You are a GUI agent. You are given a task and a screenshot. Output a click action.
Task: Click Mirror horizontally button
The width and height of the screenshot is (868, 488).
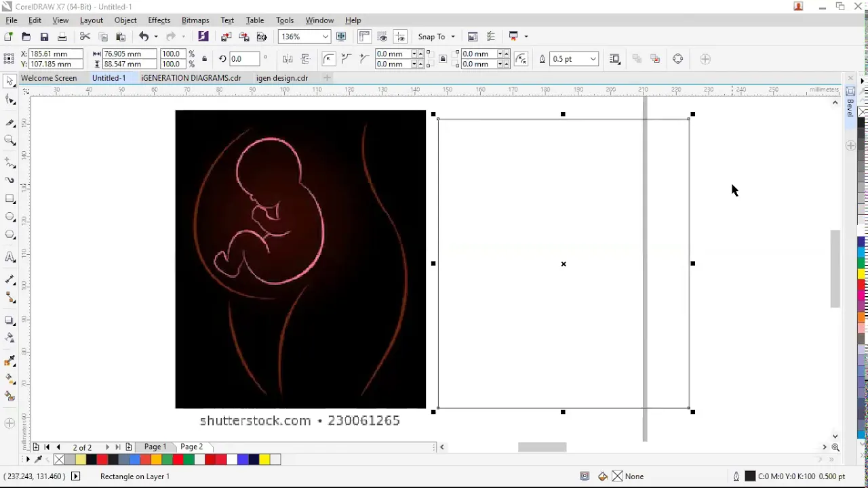pyautogui.click(x=288, y=59)
